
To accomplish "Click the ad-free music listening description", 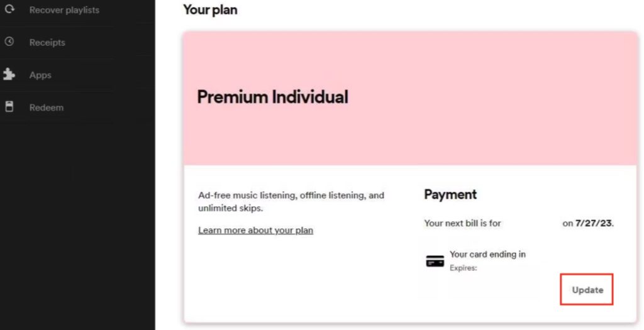I will click(x=291, y=201).
